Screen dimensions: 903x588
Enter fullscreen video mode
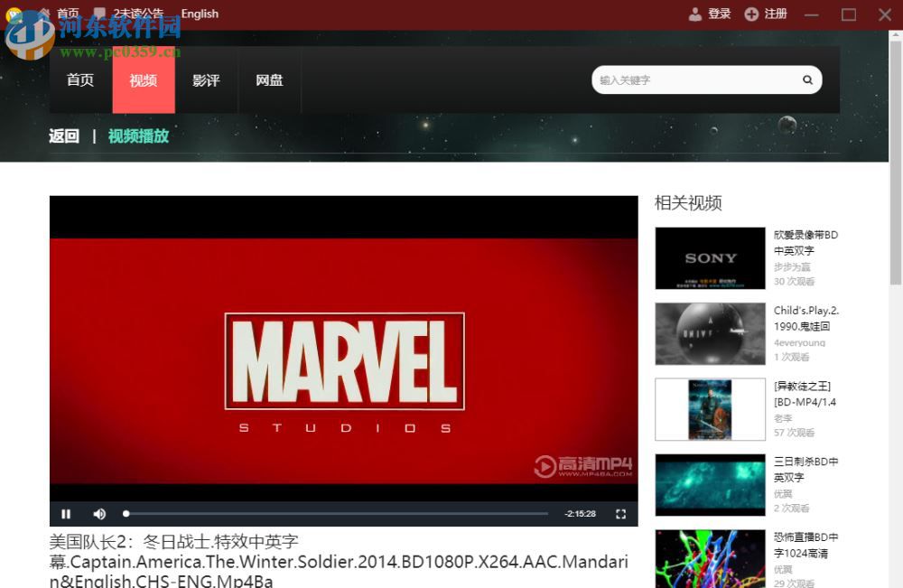[620, 514]
